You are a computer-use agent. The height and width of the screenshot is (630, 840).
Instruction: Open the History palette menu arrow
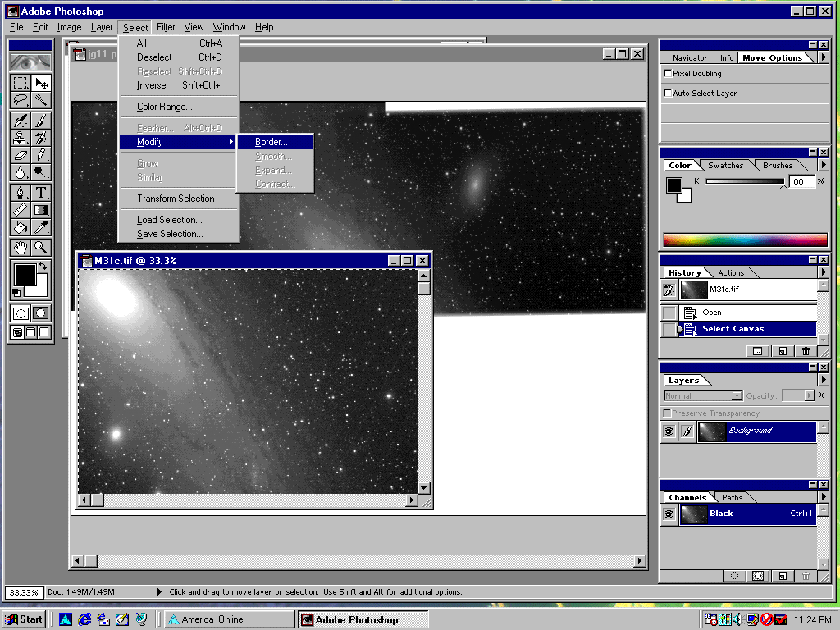tap(824, 272)
